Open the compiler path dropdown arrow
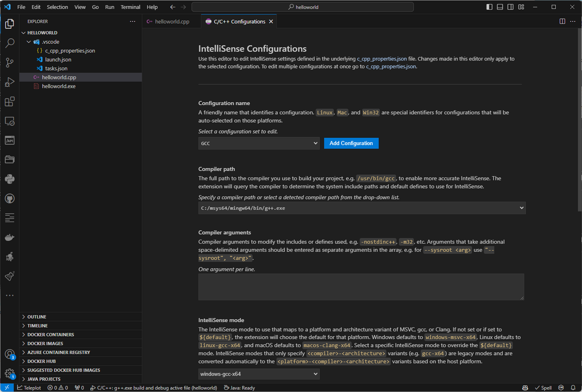 coord(522,208)
